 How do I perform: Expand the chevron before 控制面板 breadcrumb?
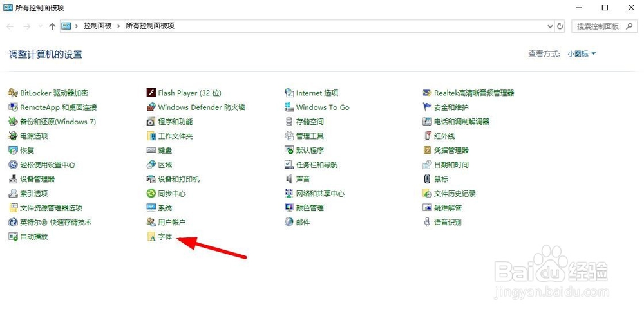[x=77, y=26]
